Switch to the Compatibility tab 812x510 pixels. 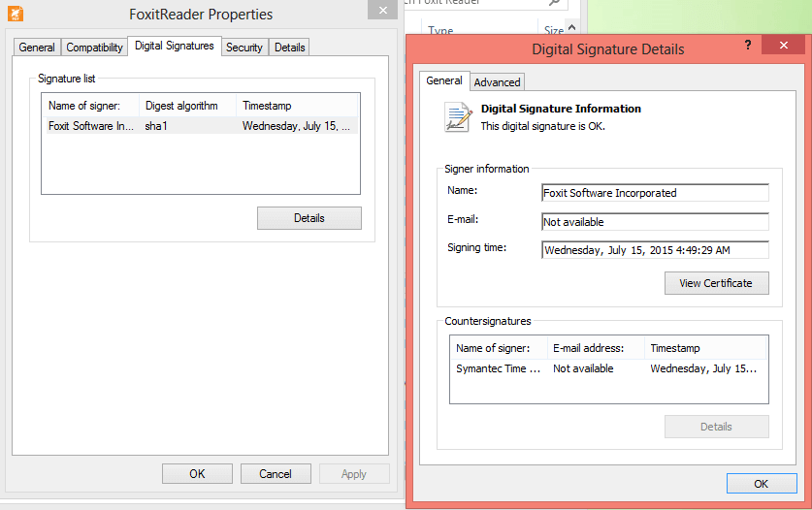tap(94, 48)
